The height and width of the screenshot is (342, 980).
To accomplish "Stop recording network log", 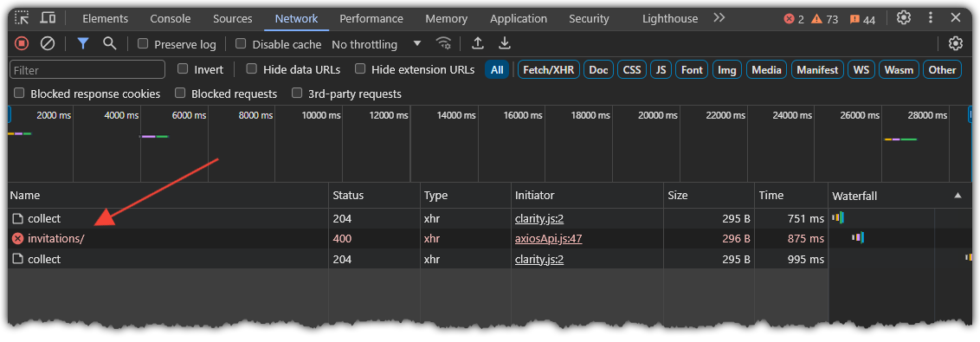I will pos(22,43).
